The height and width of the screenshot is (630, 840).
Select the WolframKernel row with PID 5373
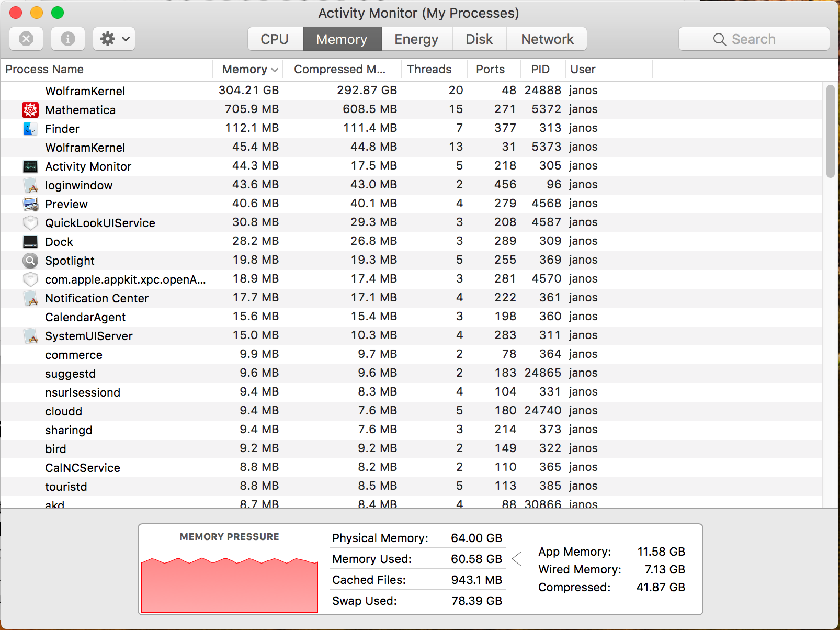point(412,147)
